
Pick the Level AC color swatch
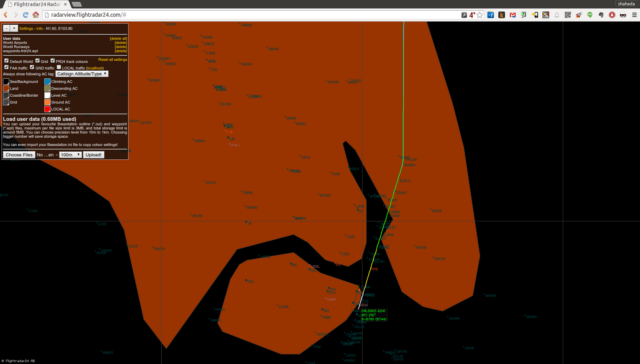(x=47, y=95)
